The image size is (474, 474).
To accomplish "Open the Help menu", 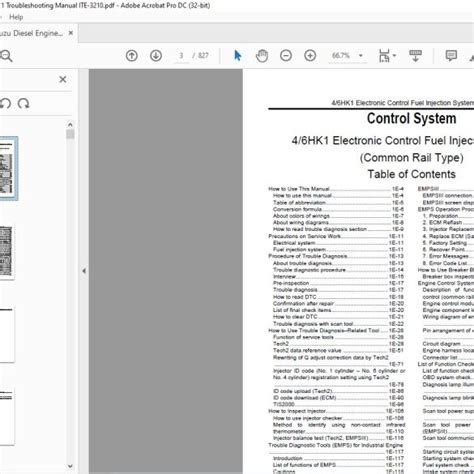I will (16, 17).
